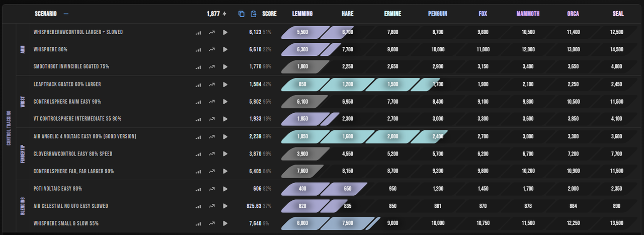Open the trend graph for WhisphereRawControl Larger + Slowed
644x235 pixels.
click(212, 32)
